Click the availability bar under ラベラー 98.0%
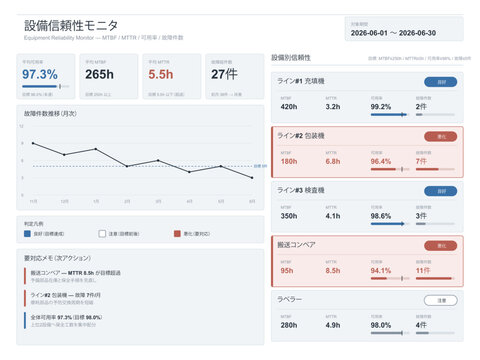 (x=390, y=333)
